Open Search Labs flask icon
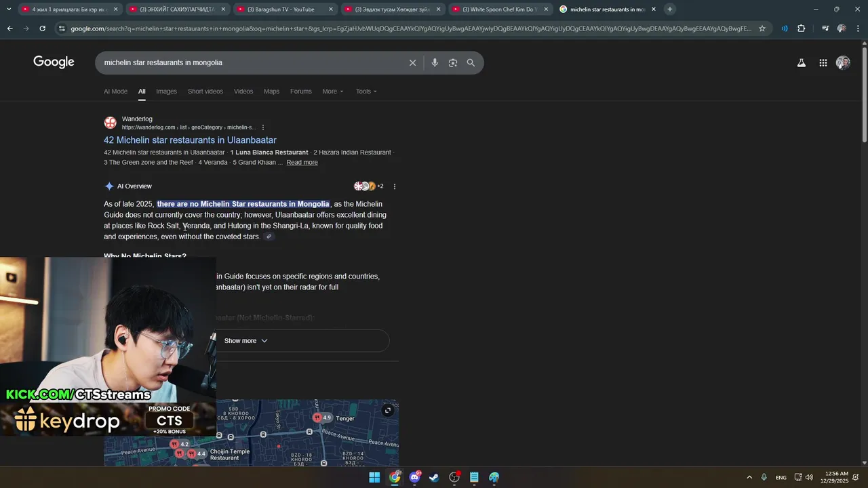This screenshot has width=868, height=488. 801,63
